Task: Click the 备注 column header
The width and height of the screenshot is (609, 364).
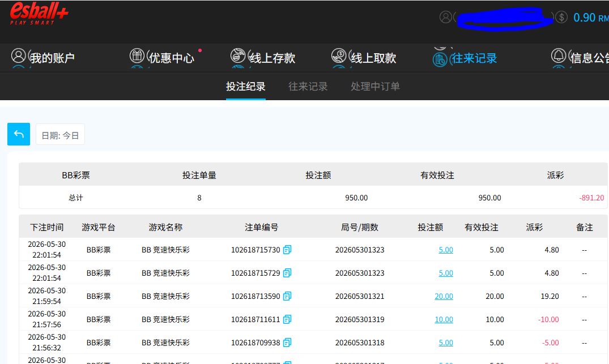Action: [585, 228]
